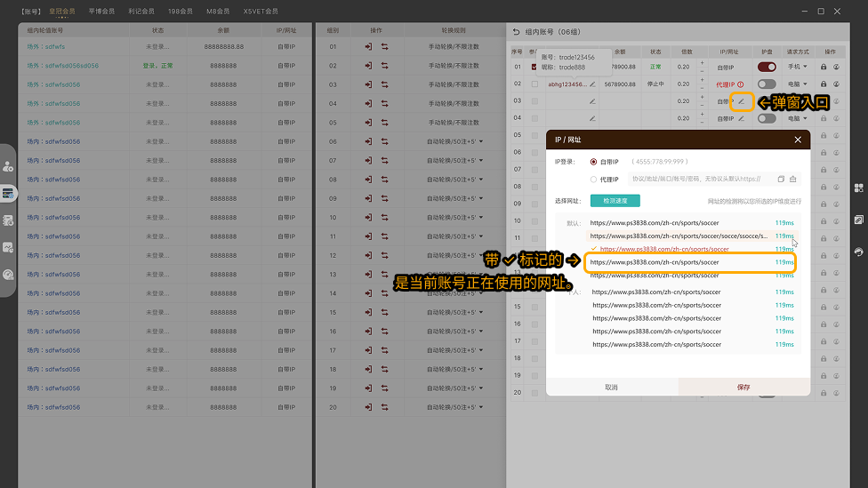The height and width of the screenshot is (488, 868).
Task: Uncheck the checkbox in account row 01
Action: coord(534,67)
